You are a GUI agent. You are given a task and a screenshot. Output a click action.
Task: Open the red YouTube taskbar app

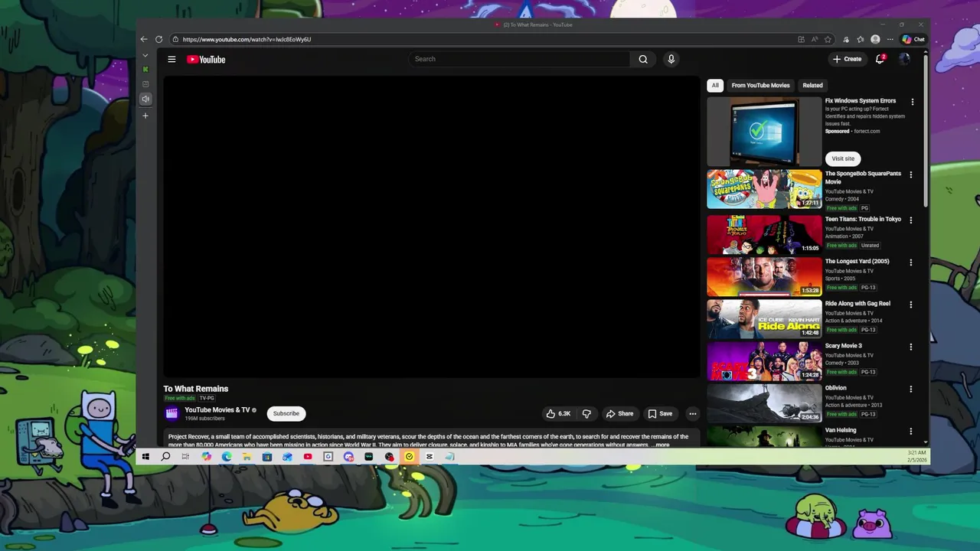(x=308, y=457)
